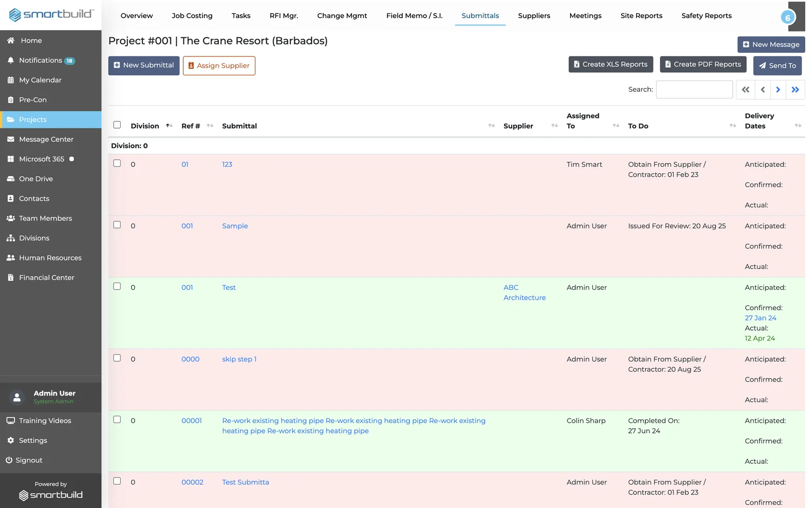The image size is (812, 508).
Task: Check the box for submittal 123
Action: (117, 163)
